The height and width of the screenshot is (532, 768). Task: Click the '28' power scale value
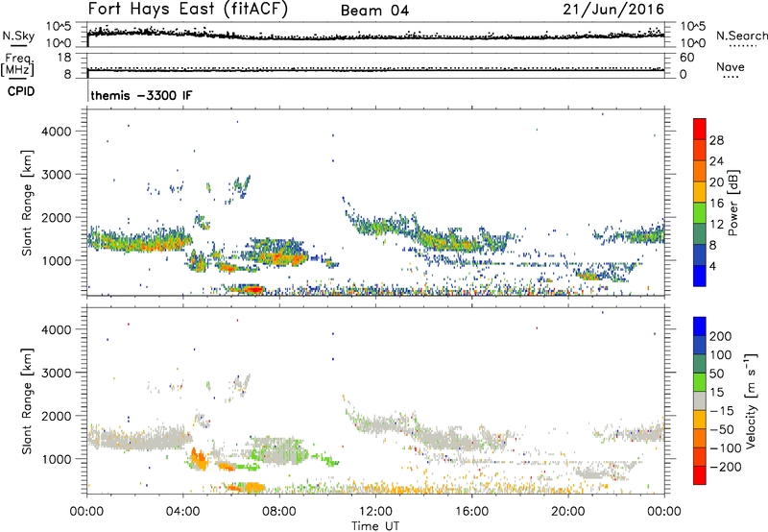[716, 140]
